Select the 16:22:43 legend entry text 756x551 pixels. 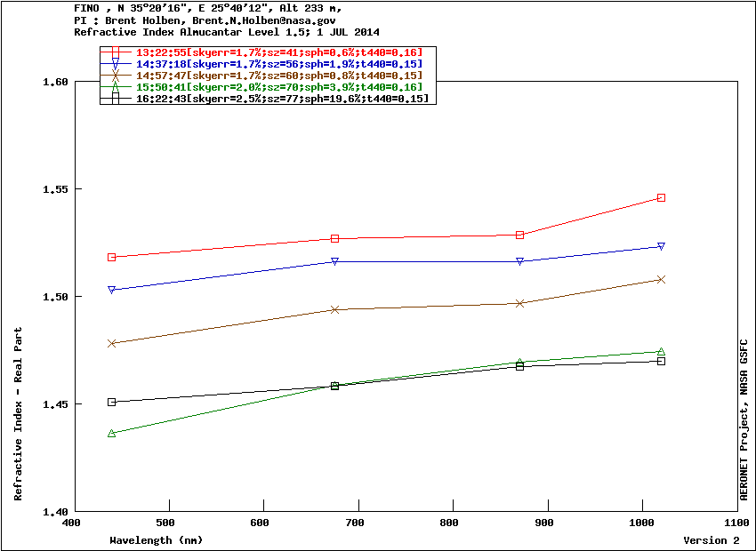282,99
